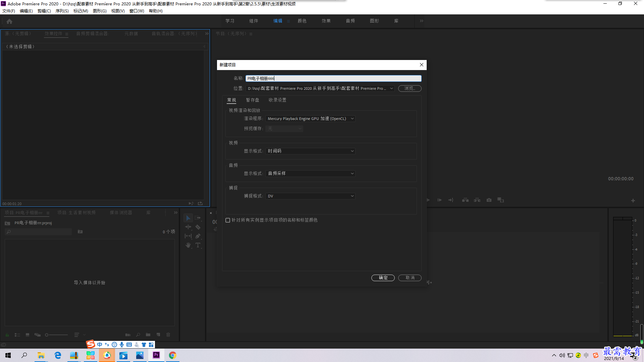Screen dimensions: 644x362
Task: Open Premiere Pro in Windows taskbar
Action: coord(156,355)
